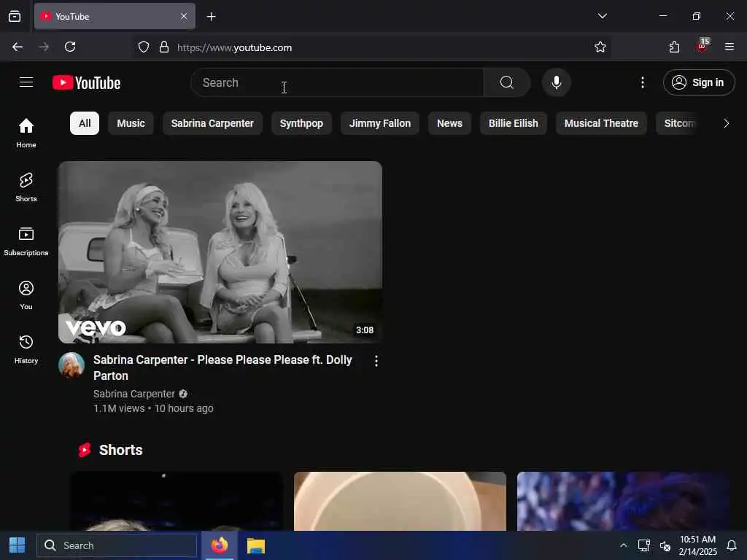Select the Billie Eilish filter chip
The height and width of the screenshot is (560, 747).
[513, 123]
